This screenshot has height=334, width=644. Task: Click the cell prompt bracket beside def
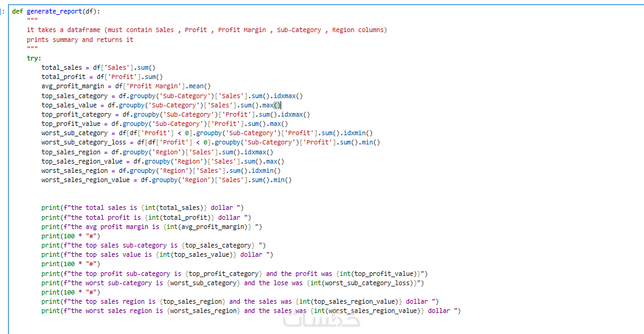pyautogui.click(x=3, y=12)
